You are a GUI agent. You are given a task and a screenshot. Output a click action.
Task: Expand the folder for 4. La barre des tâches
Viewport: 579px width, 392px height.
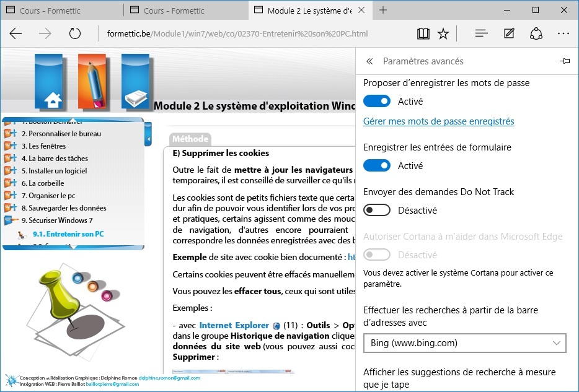[11, 158]
